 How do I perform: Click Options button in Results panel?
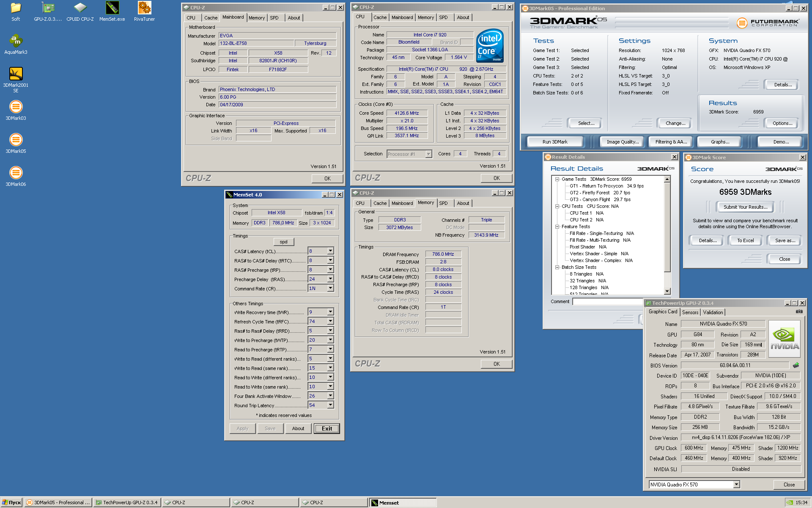tap(782, 123)
